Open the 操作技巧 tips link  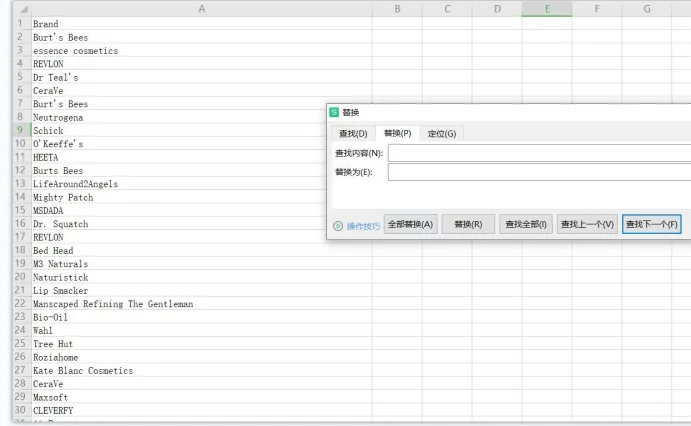pyautogui.click(x=363, y=226)
